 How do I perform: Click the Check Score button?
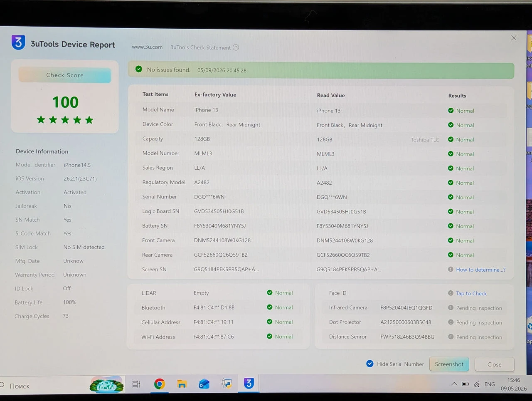[x=65, y=75]
